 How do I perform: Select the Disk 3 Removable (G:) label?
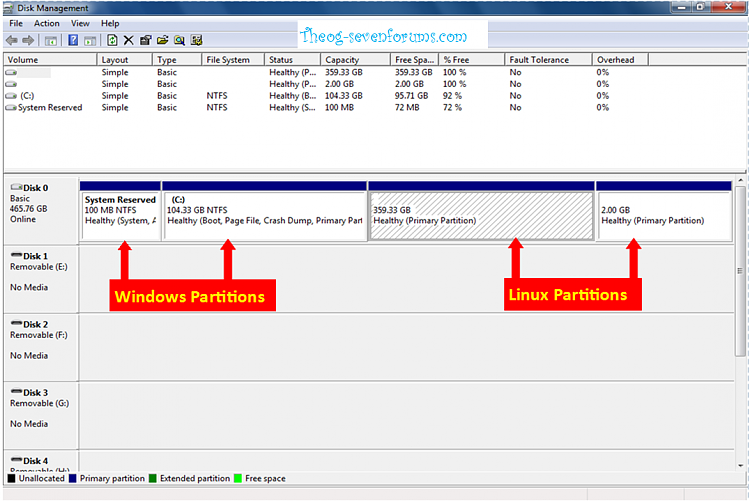41,415
